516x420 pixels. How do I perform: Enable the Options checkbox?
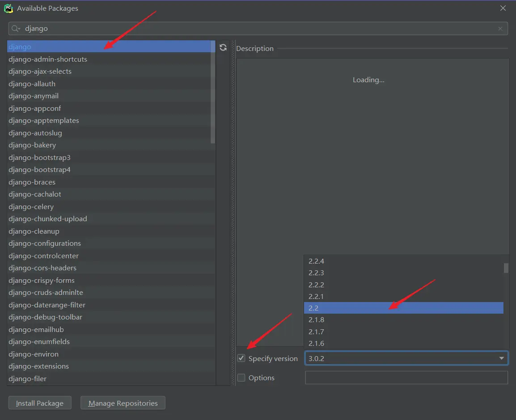241,378
